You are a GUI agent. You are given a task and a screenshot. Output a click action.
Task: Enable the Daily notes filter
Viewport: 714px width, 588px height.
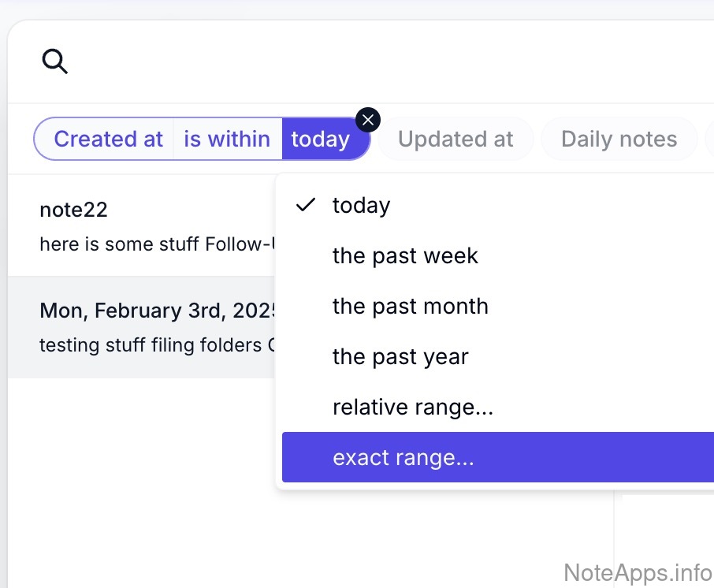pyautogui.click(x=619, y=140)
